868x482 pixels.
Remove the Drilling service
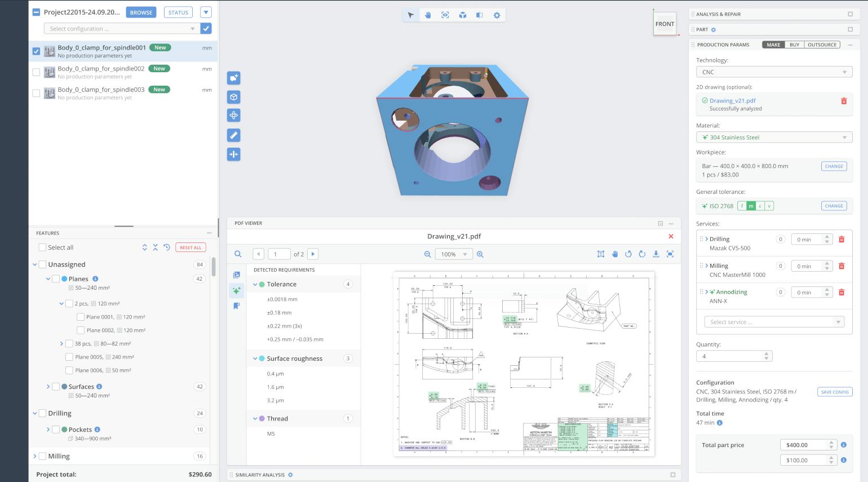click(x=842, y=240)
